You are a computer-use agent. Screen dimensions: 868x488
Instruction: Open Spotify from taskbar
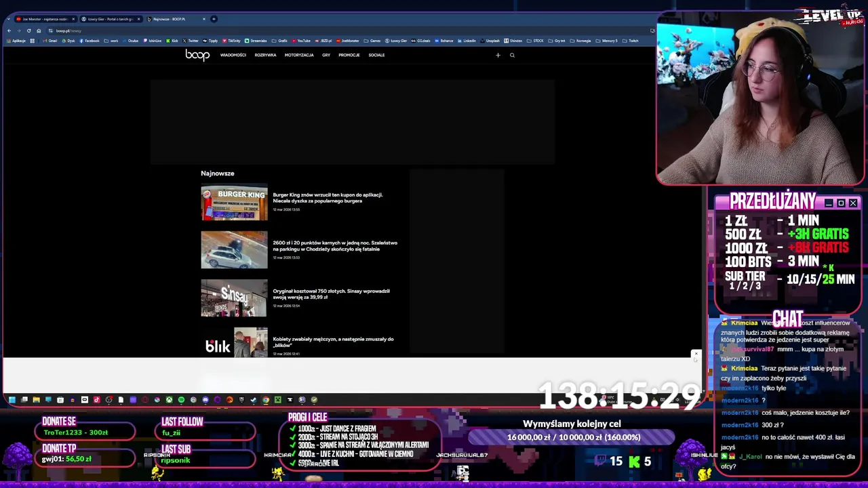coord(181,400)
